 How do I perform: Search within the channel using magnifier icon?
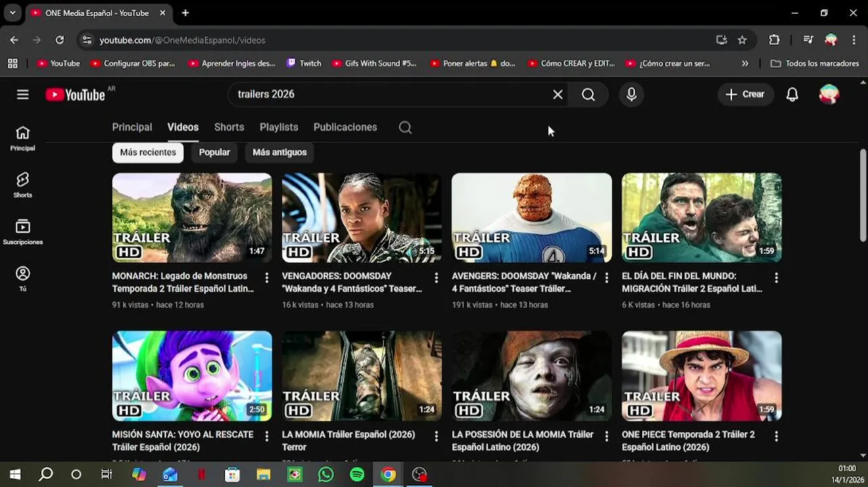click(x=405, y=127)
